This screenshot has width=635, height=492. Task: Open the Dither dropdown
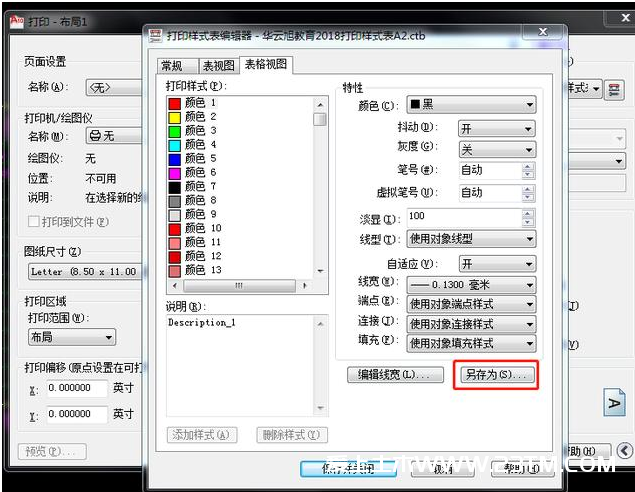497,129
